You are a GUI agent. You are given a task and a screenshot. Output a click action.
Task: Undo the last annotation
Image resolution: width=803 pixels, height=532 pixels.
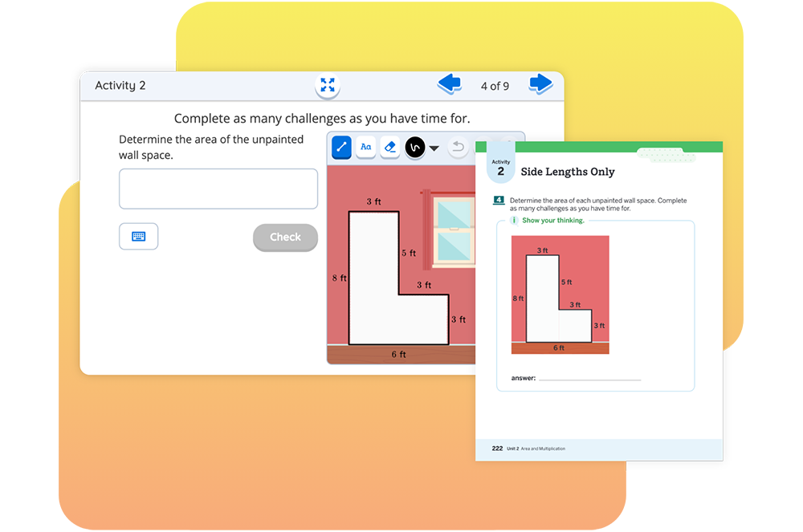tap(459, 147)
